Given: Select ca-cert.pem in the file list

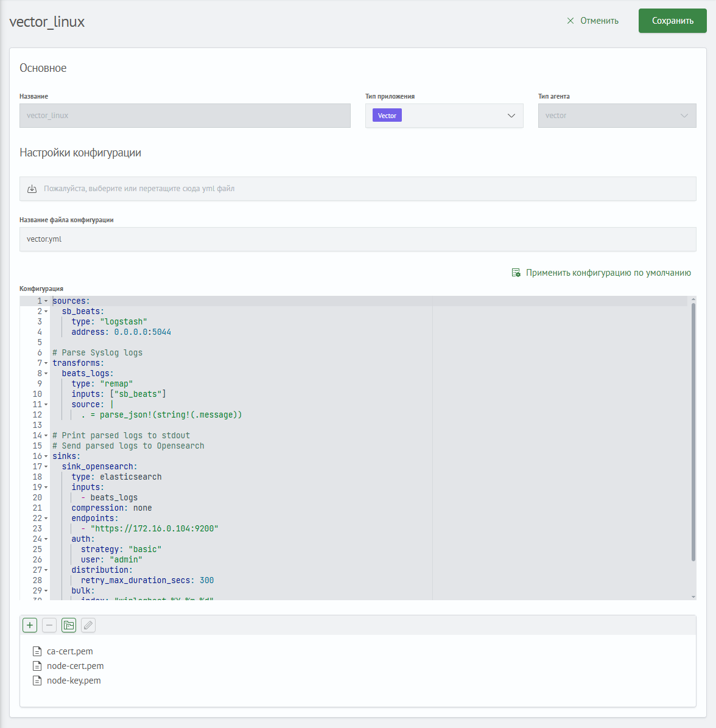Looking at the screenshot, I should [x=69, y=651].
